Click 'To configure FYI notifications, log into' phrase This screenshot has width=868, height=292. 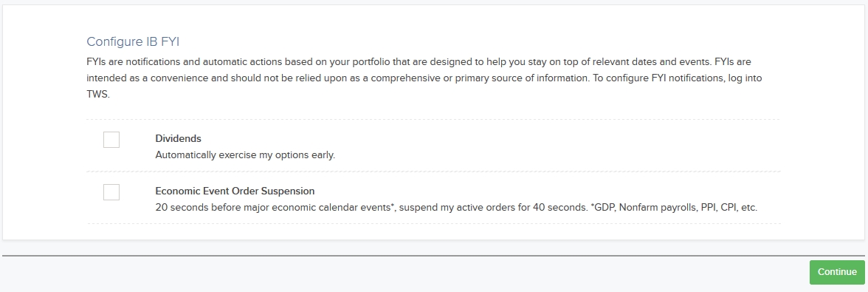pos(678,78)
